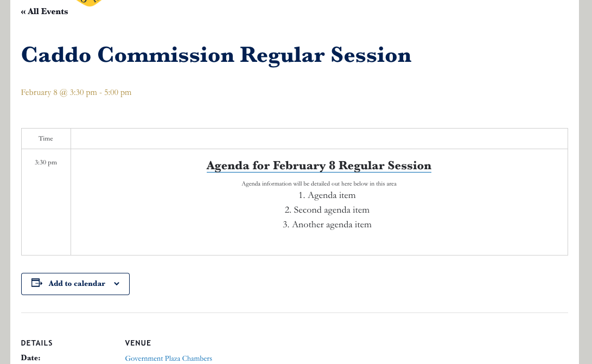Click the agenda information description line

tap(319, 183)
